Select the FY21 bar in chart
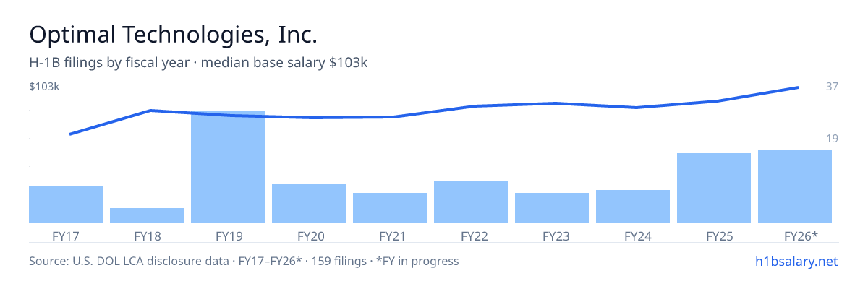 [x=390, y=208]
